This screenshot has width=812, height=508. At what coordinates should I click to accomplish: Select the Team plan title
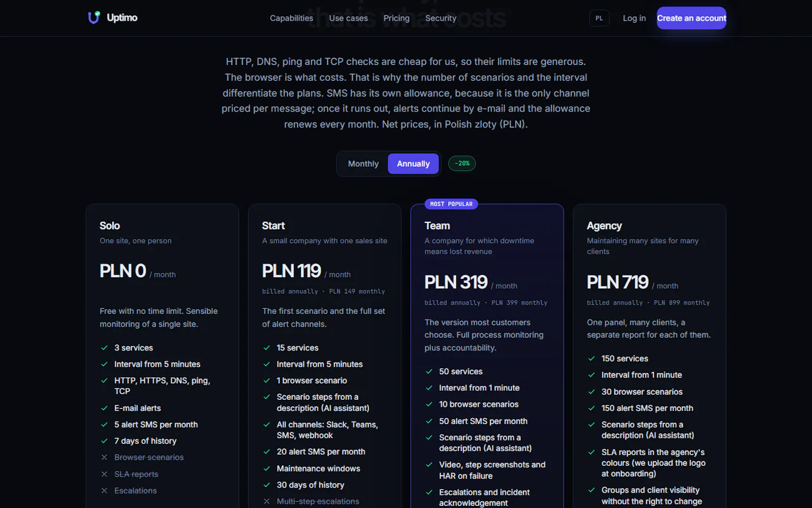437,226
